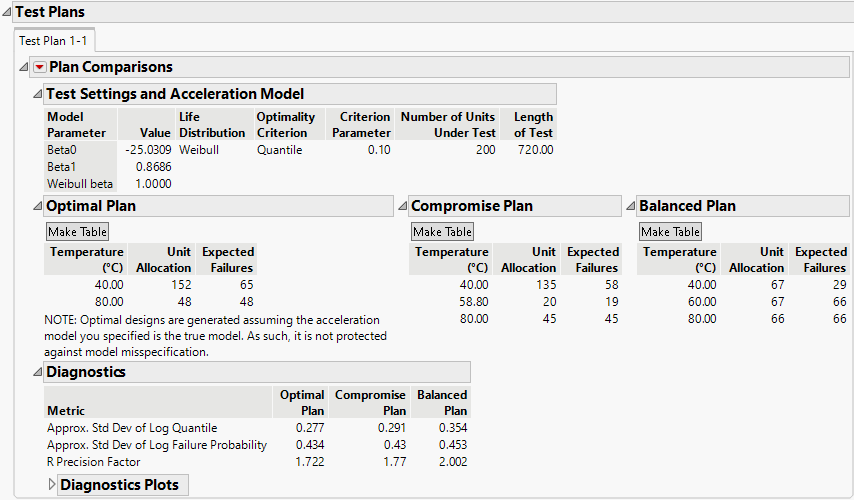Collapse the Plan Comparisons section
This screenshot has height=500, width=854.
25,67
